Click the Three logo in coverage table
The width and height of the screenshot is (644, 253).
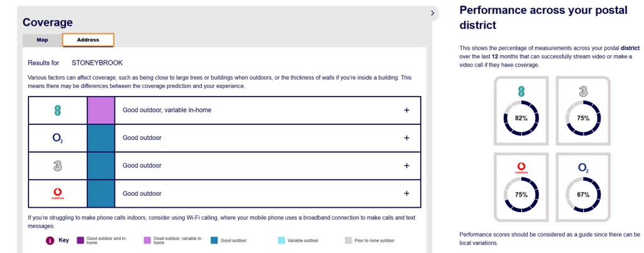(57, 166)
